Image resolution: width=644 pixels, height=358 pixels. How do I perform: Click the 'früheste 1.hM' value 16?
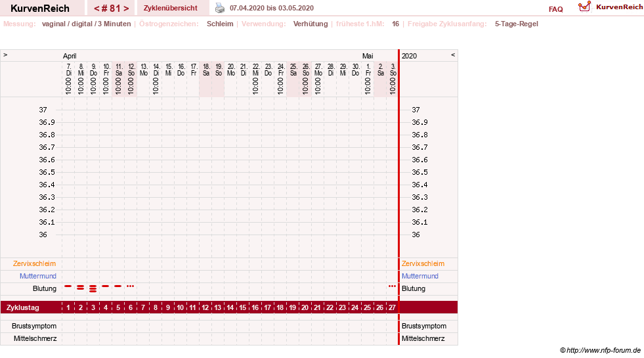[395, 24]
